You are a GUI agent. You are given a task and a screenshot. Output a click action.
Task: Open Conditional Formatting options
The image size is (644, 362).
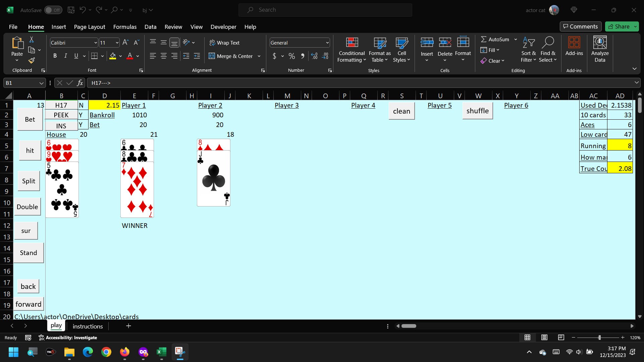[351, 50]
